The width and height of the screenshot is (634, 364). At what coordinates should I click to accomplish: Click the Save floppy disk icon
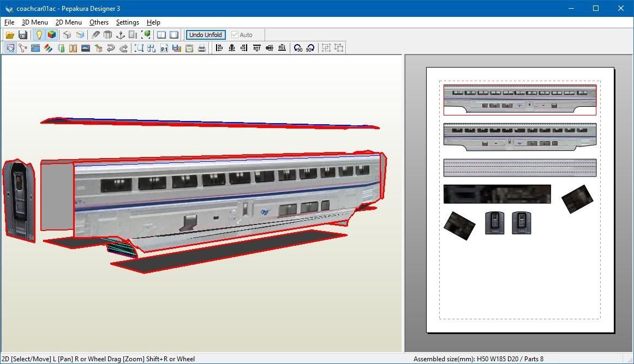23,35
